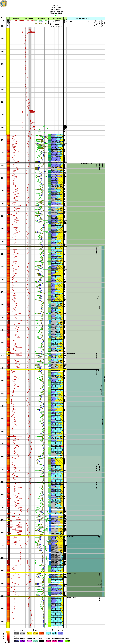Pick the Shaly Sandstone legend swatch
Image resolution: width=137 pixels, height=644 pixels.
click(x=35, y=633)
